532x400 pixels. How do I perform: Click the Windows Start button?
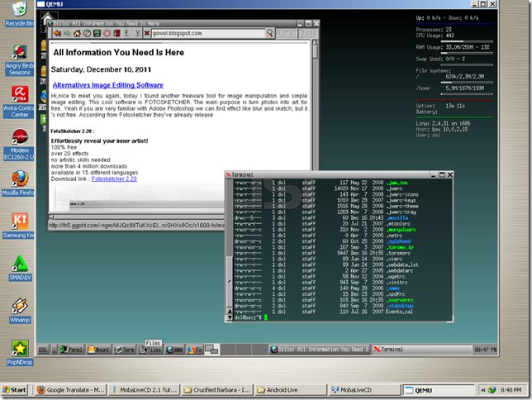click(x=15, y=388)
